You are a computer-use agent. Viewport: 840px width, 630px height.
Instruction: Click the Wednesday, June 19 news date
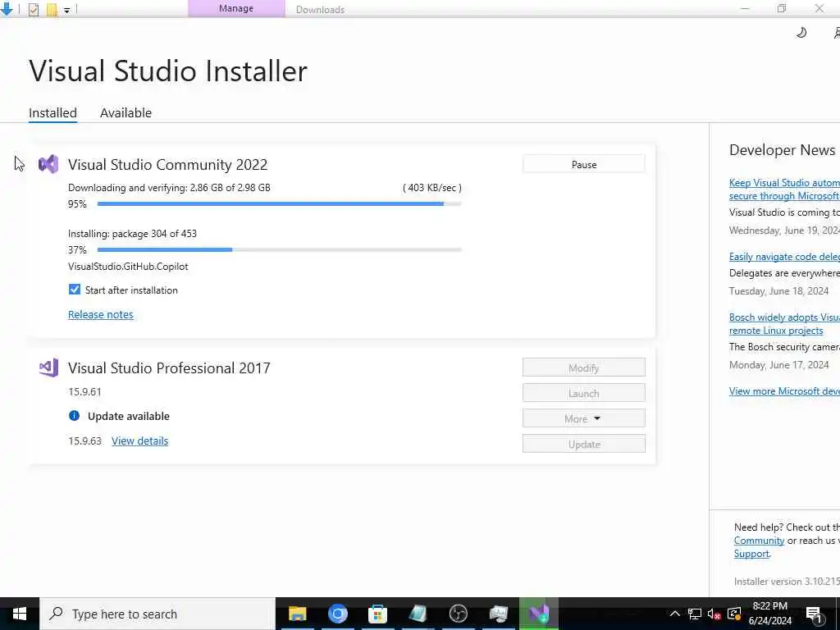[x=784, y=231]
